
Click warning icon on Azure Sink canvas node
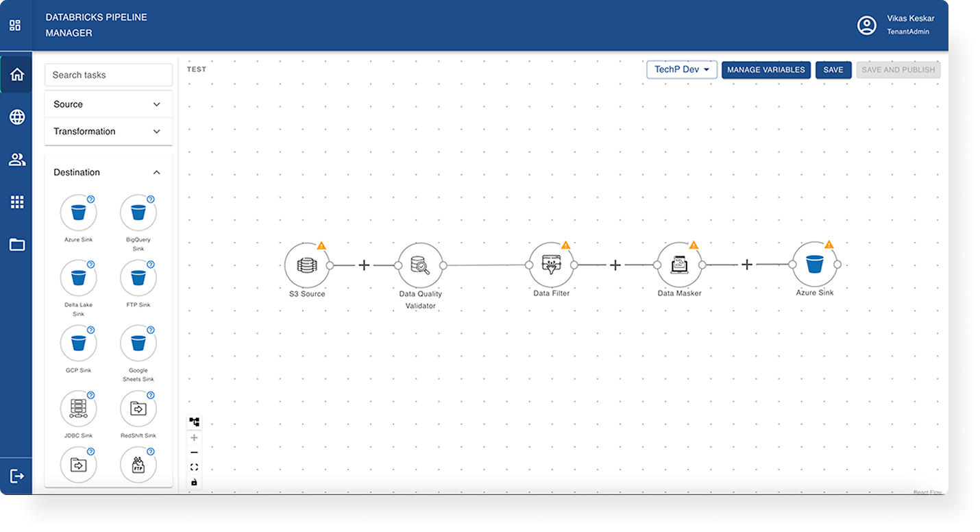click(x=829, y=245)
